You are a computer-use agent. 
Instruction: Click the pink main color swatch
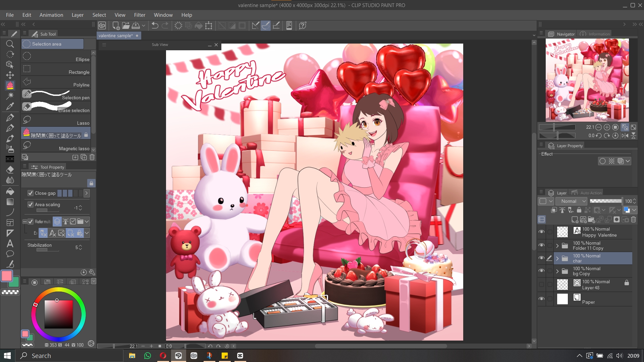tap(7, 276)
